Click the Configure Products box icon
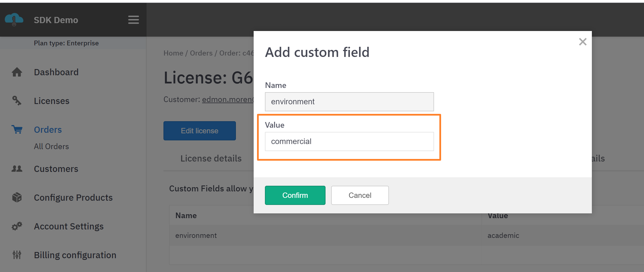This screenshot has height=272, width=644. coord(17,197)
